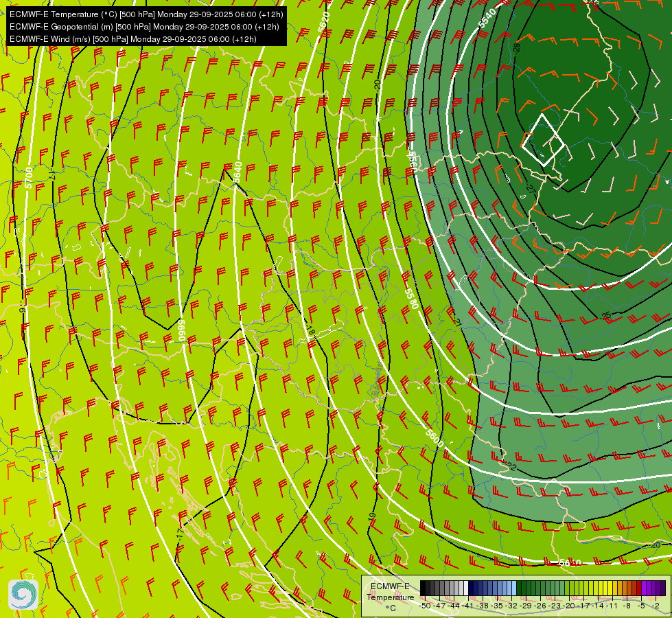Screen dimensions: 672x618
Task: Click the black swatch at legend's left end
Action: pyautogui.click(x=423, y=588)
